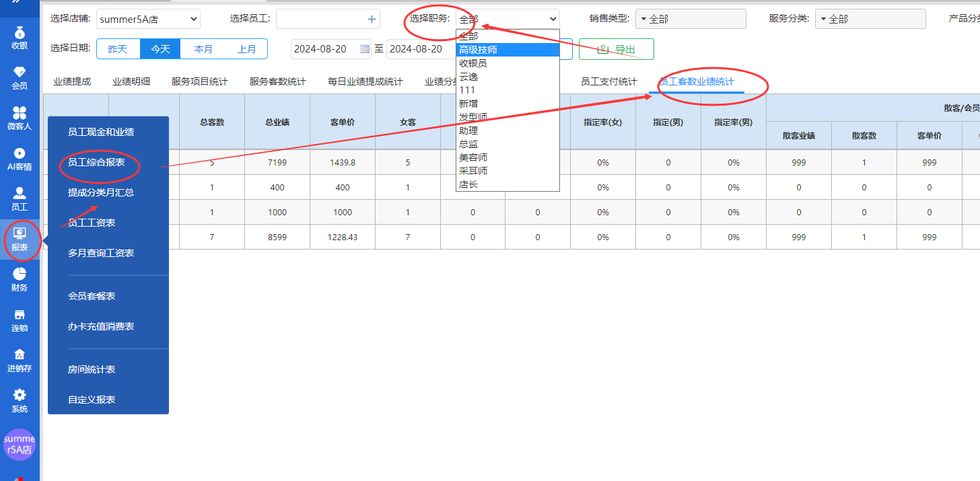Switch to the 业绩提成 tab

(72, 81)
